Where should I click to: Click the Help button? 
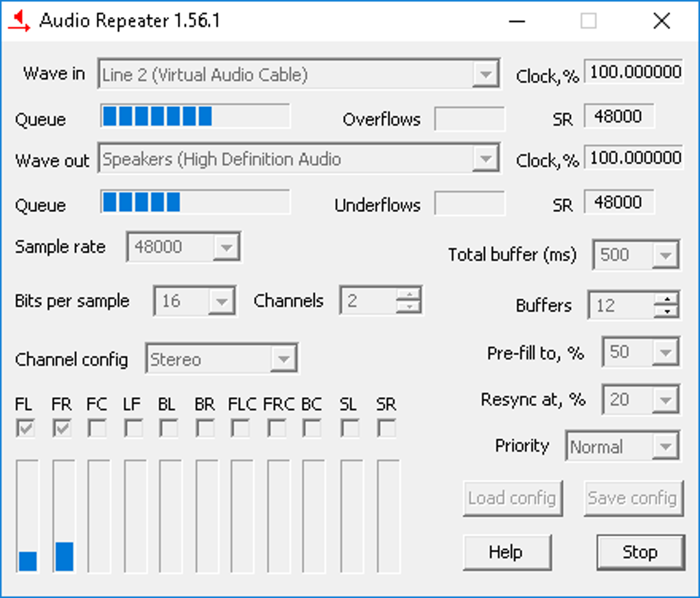(507, 553)
